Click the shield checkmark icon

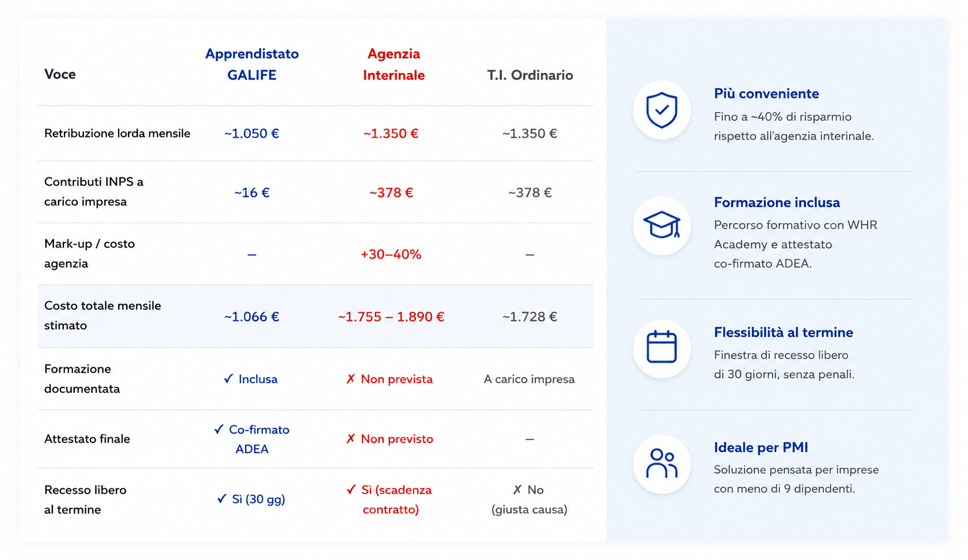tap(661, 110)
